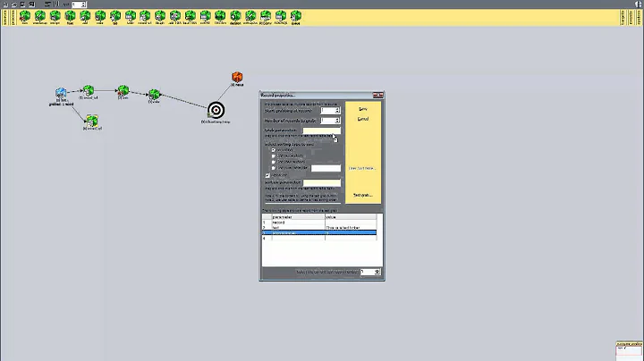Click the 'Grab parameter' input field

point(322,130)
